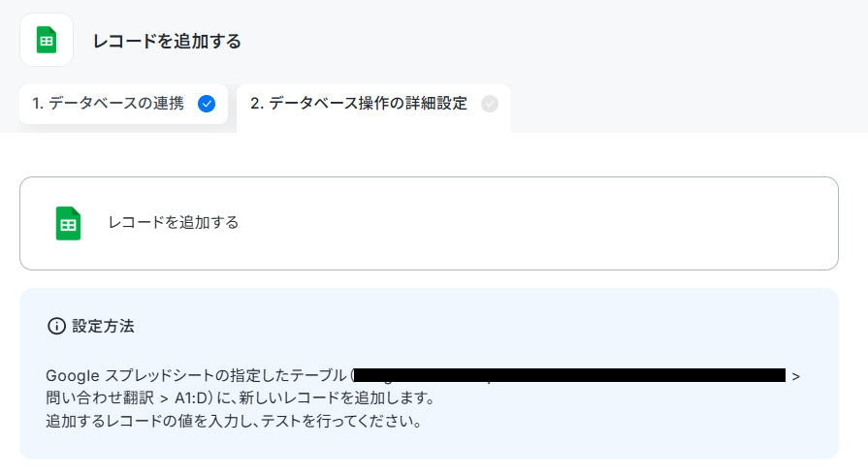This screenshot has width=868, height=476.
Task: Click the blue 設定方法 info panel
Action: pyautogui.click(x=429, y=373)
